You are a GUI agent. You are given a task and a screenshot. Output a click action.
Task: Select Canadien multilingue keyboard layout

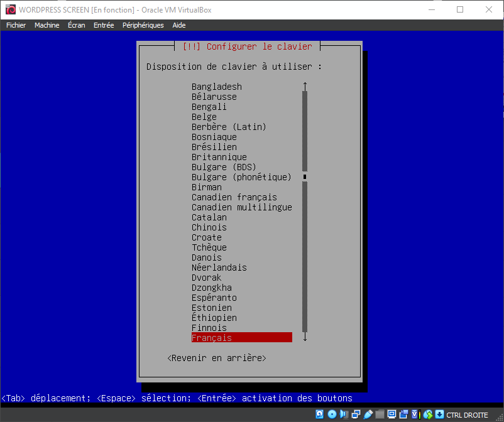coord(241,207)
